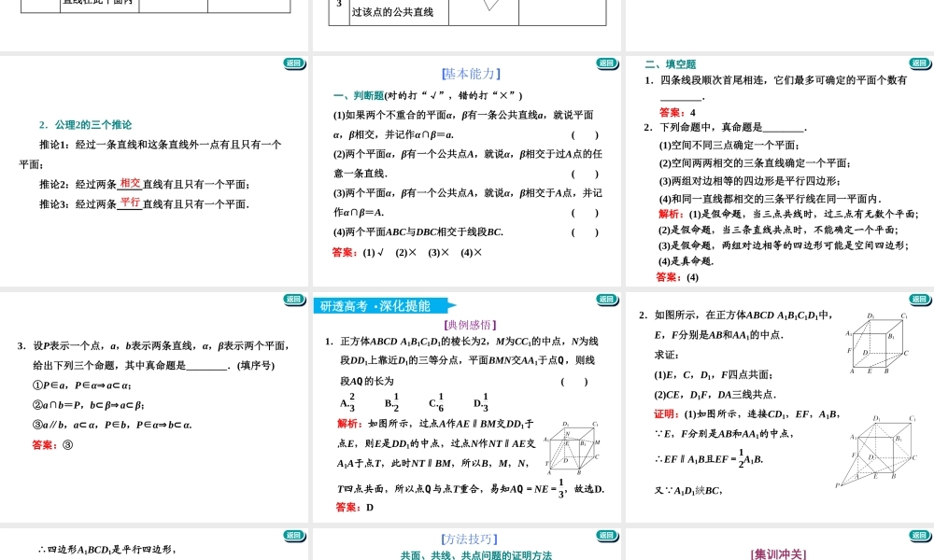Image resolution: width=934 pixels, height=560 pixels.
Task: Click 返回 on the 填空题 slide
Action: [x=919, y=62]
